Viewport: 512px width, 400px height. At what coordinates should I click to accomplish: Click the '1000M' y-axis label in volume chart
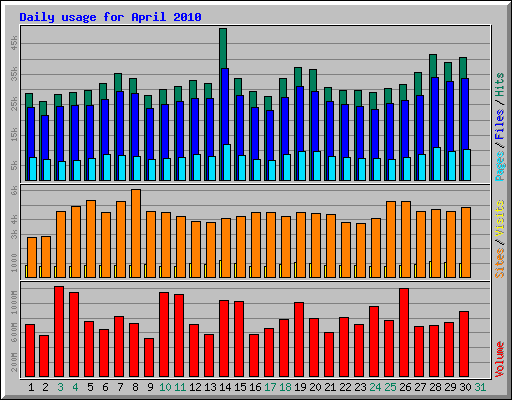click(14, 302)
